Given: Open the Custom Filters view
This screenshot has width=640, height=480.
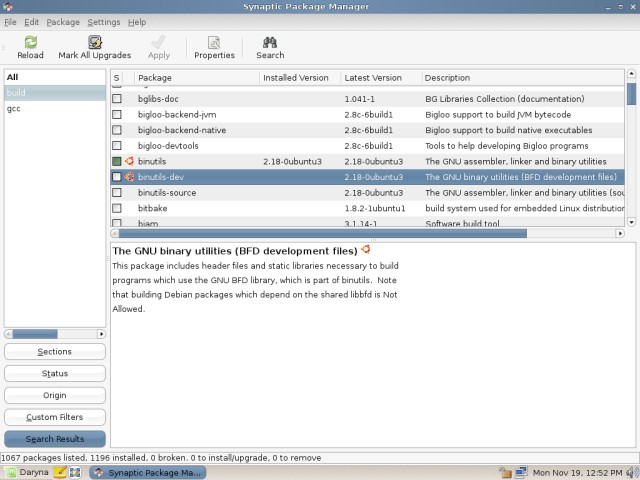Looking at the screenshot, I should (55, 417).
